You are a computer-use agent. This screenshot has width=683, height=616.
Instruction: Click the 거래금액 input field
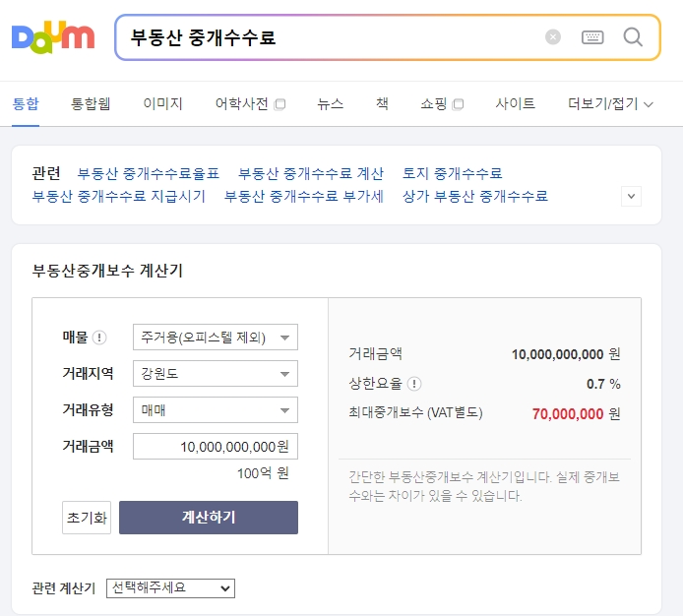pyautogui.click(x=216, y=446)
